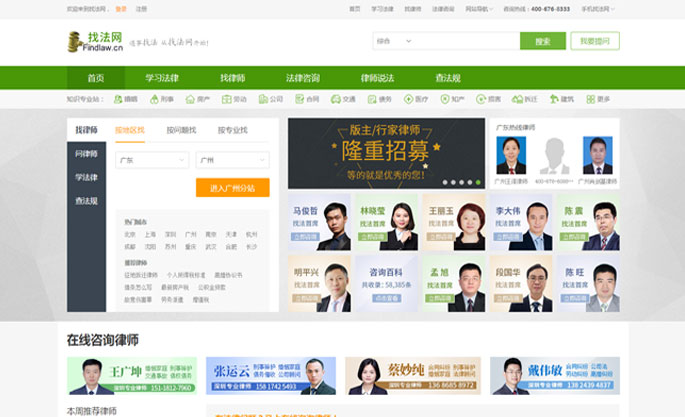
Task: Select 问律师 in the dark sidebar
Action: [86, 153]
